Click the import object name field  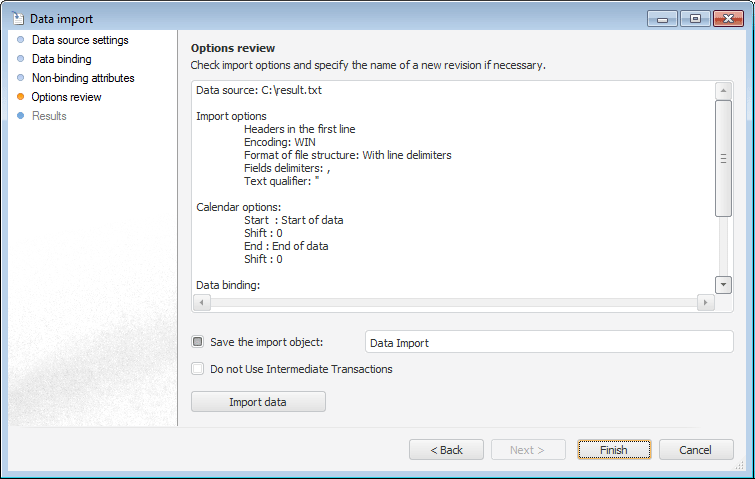tap(549, 342)
